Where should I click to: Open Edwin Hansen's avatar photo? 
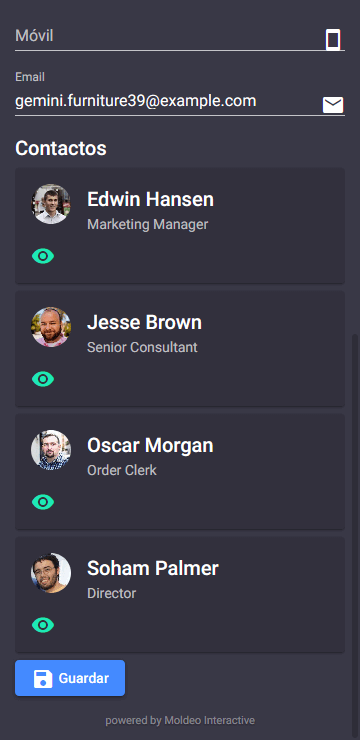[51, 204]
